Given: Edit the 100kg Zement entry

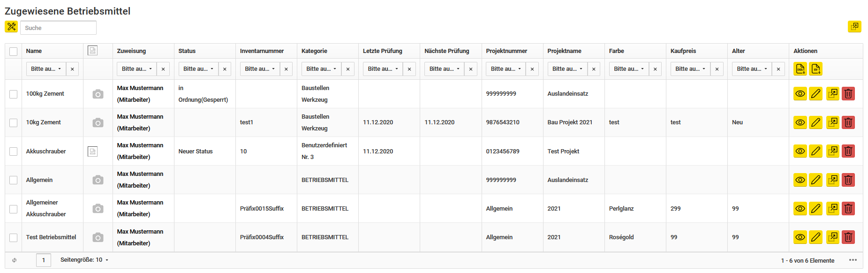Looking at the screenshot, I should pos(816,94).
